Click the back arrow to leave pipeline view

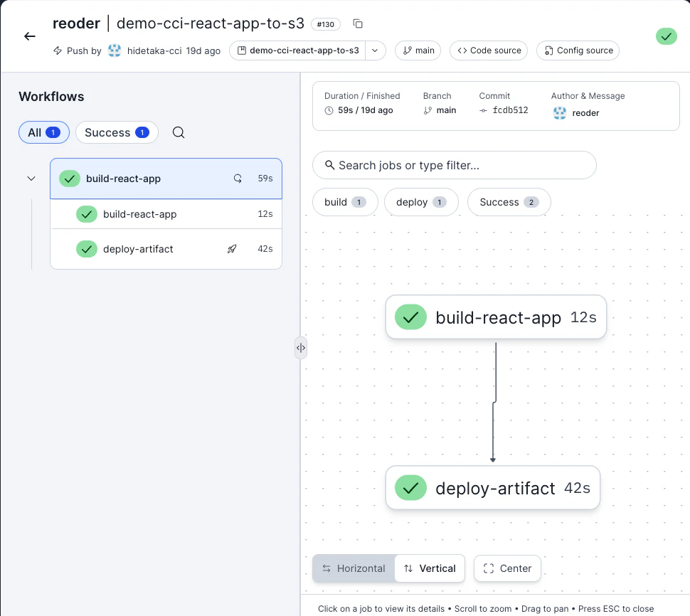(28, 36)
